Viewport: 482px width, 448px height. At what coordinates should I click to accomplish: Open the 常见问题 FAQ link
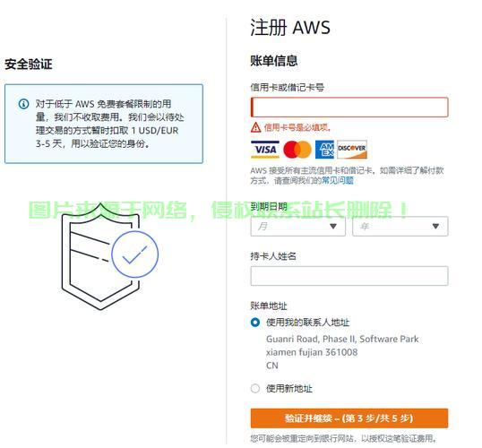(338, 180)
